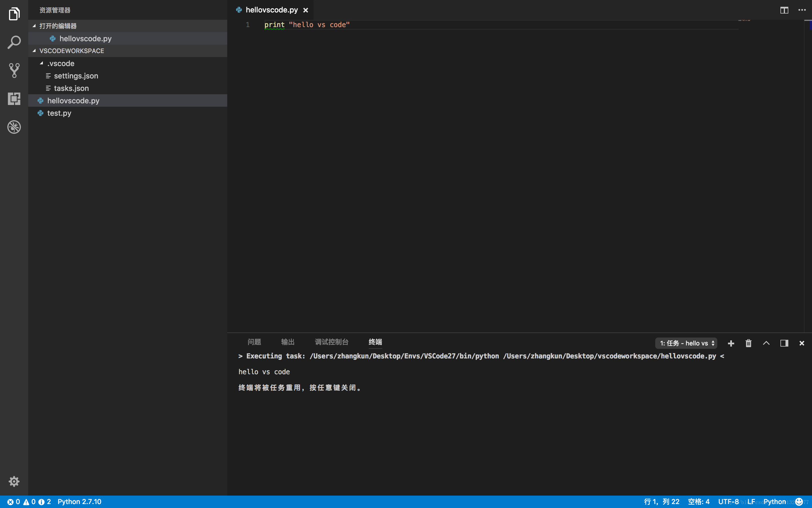Change the Python 2.7.10 interpreter

(80, 502)
